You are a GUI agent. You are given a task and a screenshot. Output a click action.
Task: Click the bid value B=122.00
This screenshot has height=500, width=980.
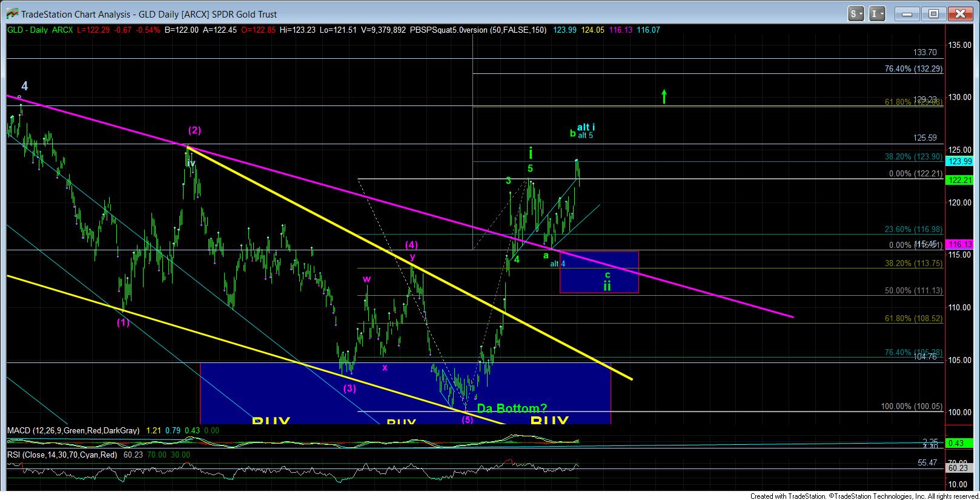point(182,30)
